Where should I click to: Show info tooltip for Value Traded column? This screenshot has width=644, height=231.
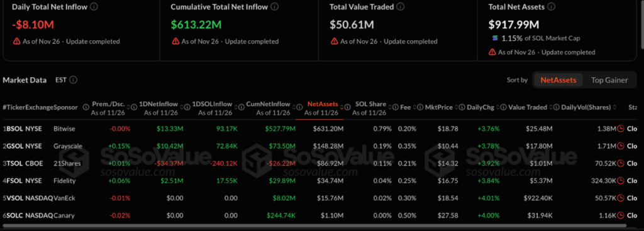pos(504,107)
